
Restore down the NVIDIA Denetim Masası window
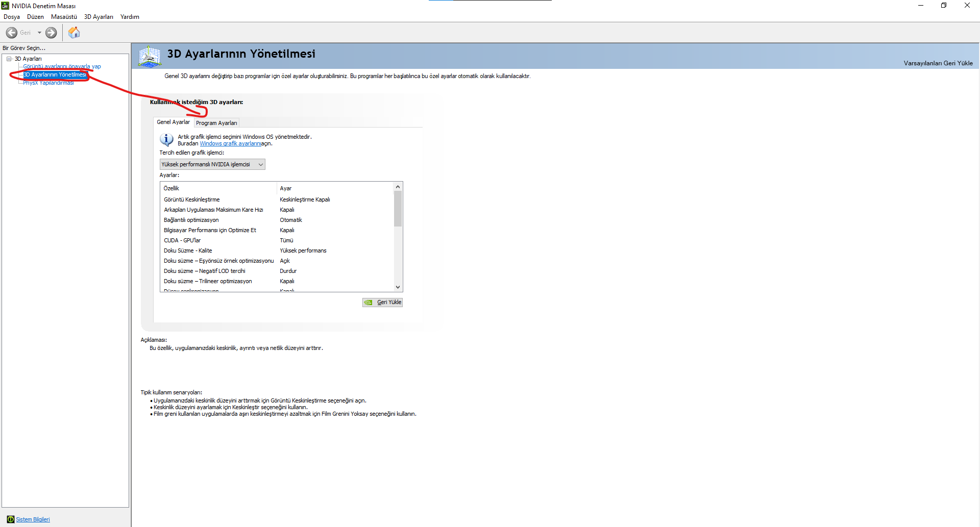click(944, 6)
